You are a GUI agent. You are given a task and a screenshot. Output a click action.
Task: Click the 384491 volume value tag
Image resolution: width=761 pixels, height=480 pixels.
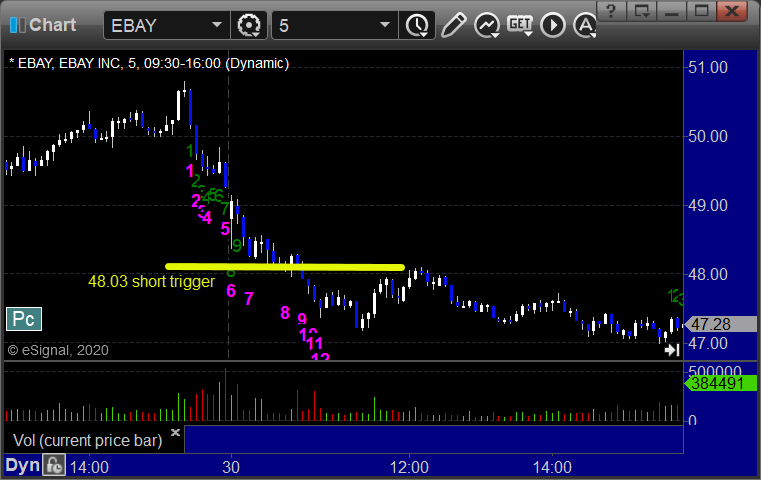tap(720, 383)
